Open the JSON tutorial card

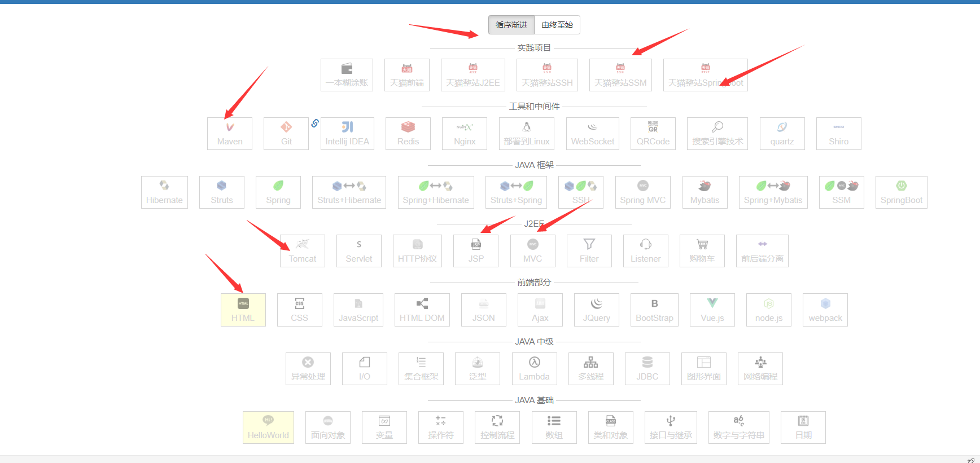(484, 310)
